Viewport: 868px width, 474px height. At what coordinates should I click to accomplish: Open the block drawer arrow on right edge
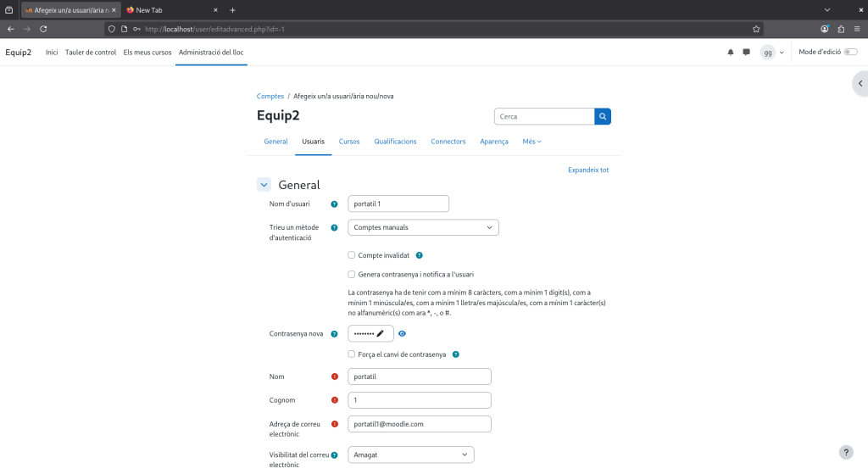(860, 83)
